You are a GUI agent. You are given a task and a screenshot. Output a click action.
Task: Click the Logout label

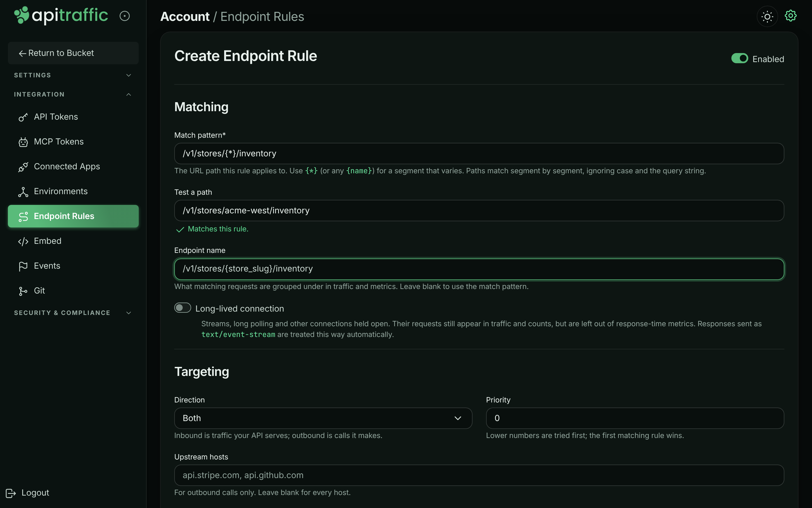point(35,493)
